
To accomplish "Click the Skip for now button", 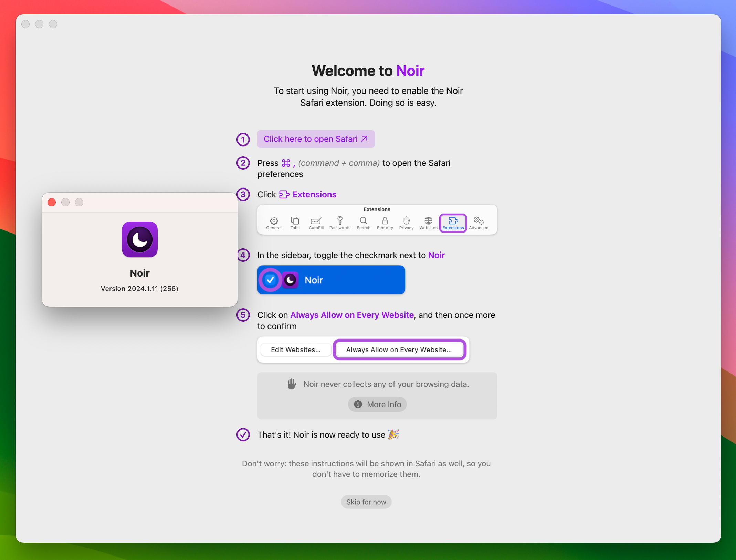I will pyautogui.click(x=367, y=502).
